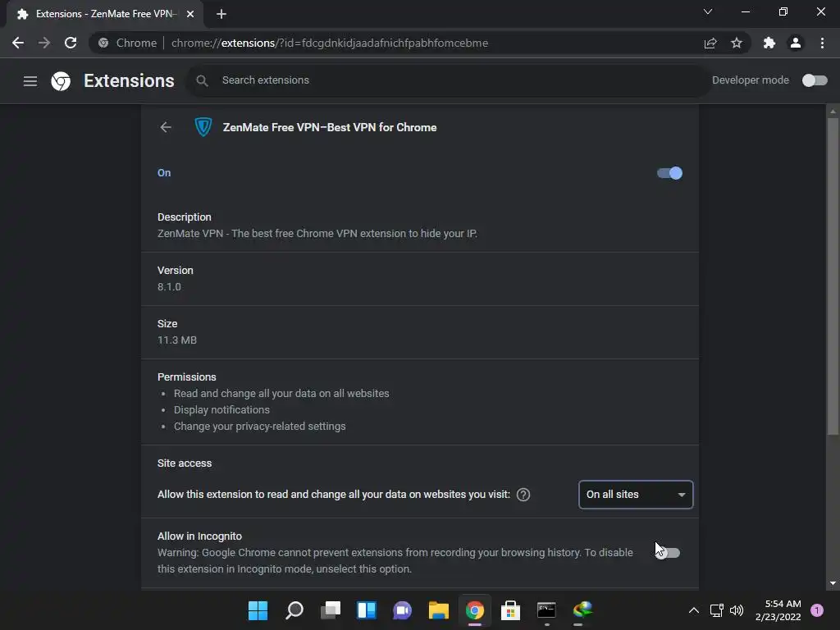Image resolution: width=840 pixels, height=630 pixels.
Task: Go back to the previous page
Action: (x=18, y=43)
